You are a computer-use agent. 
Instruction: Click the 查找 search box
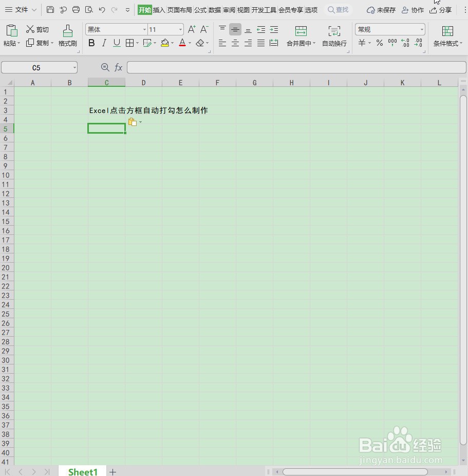(x=338, y=10)
